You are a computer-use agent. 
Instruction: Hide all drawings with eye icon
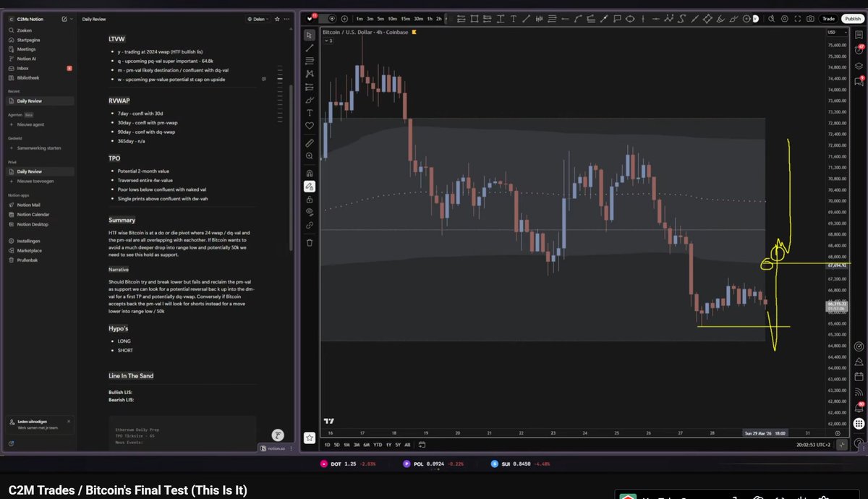click(310, 212)
